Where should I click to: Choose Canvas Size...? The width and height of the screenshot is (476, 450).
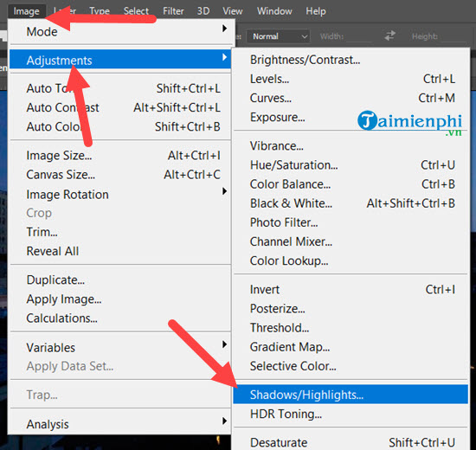tap(120, 175)
